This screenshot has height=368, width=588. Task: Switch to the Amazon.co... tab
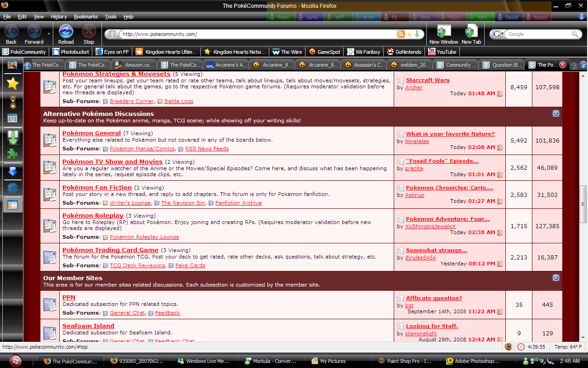133,65
